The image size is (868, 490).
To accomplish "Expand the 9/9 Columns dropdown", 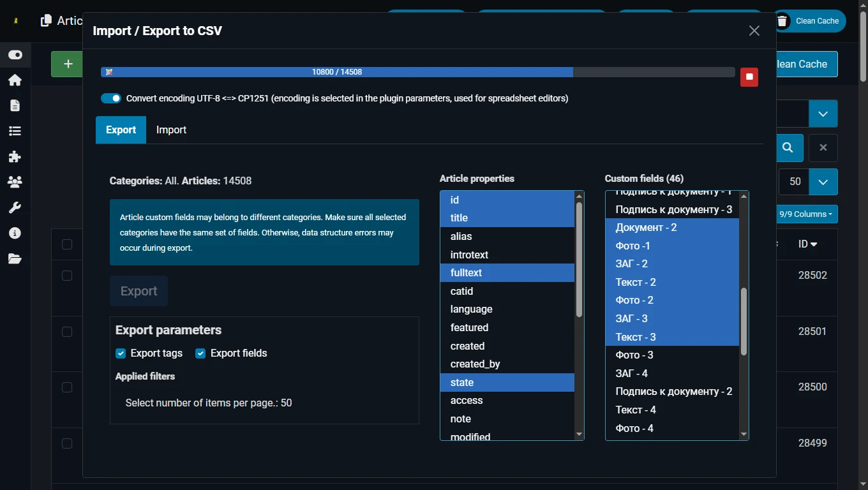I will pyautogui.click(x=806, y=214).
